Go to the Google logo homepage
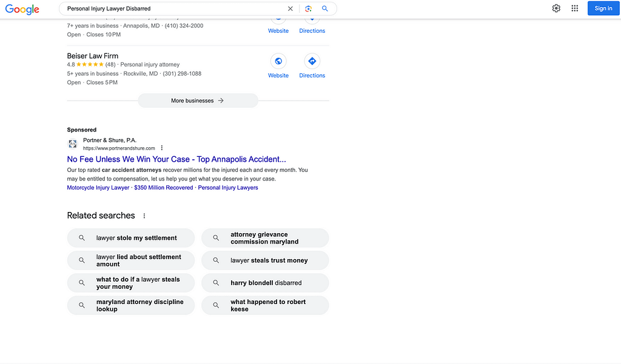The width and height of the screenshot is (621, 364). [22, 8]
